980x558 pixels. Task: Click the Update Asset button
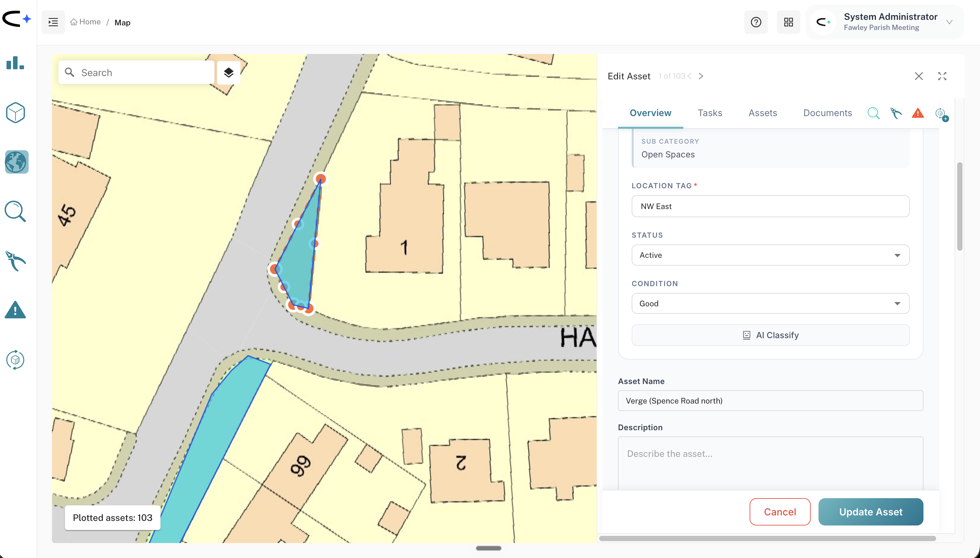pyautogui.click(x=870, y=511)
